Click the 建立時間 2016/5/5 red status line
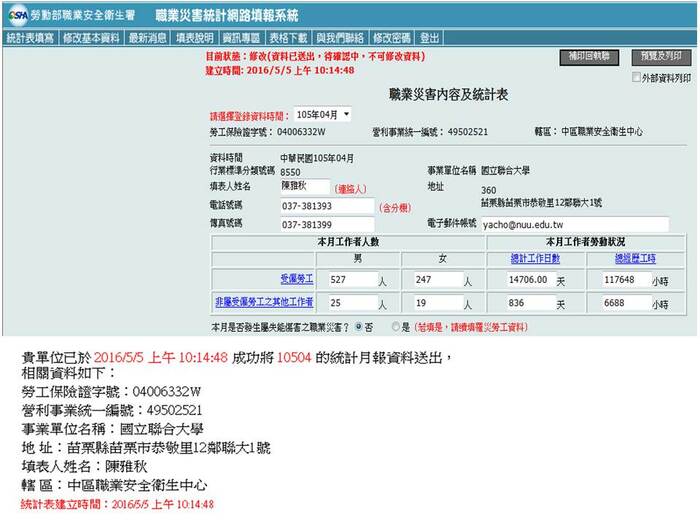 [x=280, y=70]
